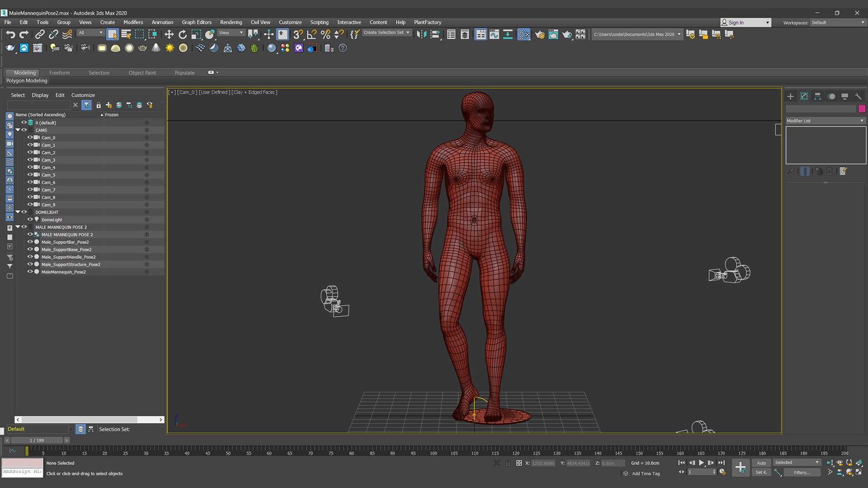
Task: Open the PlantFactory menu
Action: pyautogui.click(x=428, y=22)
